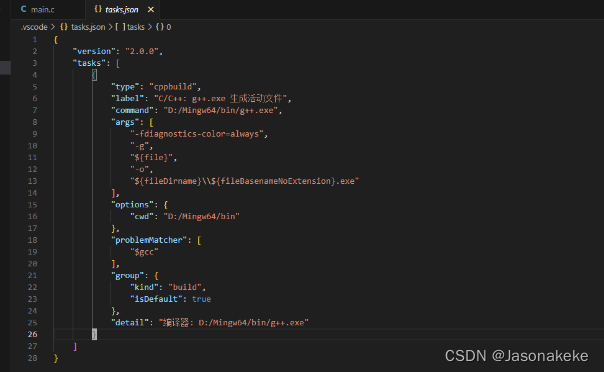Click the "${file}" argument

(x=151, y=158)
